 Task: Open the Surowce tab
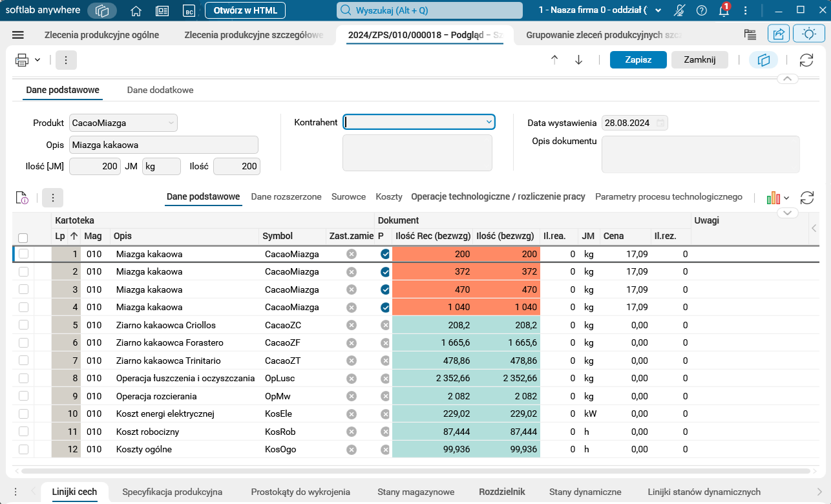[x=348, y=197]
